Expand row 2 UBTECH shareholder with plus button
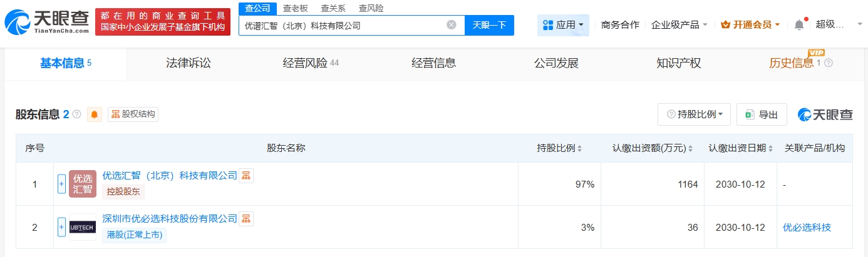 click(61, 227)
